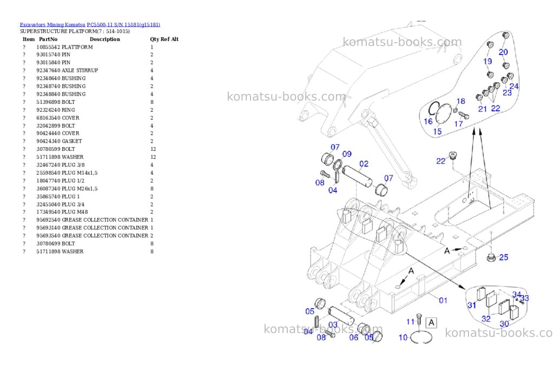
Task: Open the Excavators Mining Komatsu link
Action: click(52, 25)
